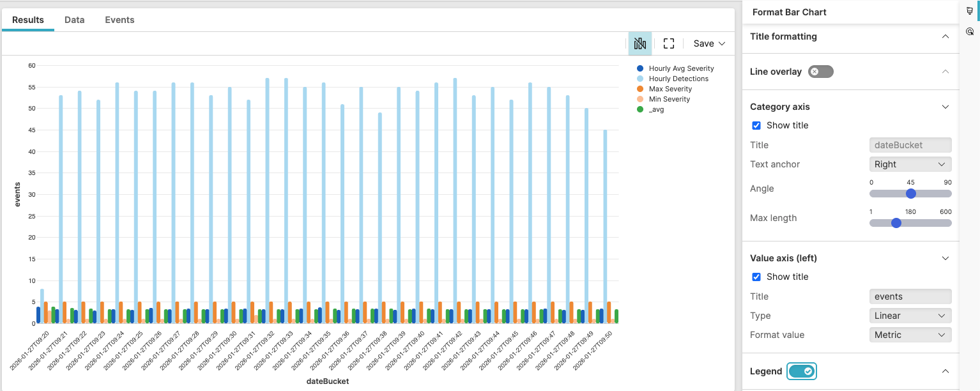The width and height of the screenshot is (980, 391).
Task: Switch to the Events tab
Action: pyautogui.click(x=119, y=20)
